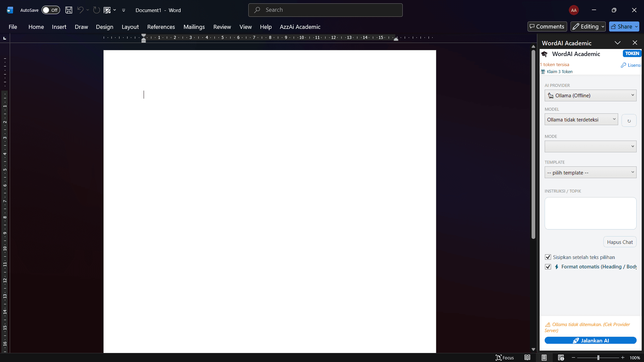Open the AzzAi Academic tab
Screen dimensions: 644x362
point(300,27)
